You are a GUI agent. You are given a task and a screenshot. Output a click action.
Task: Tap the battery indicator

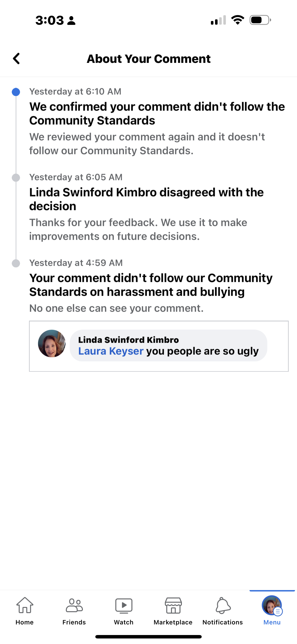pyautogui.click(x=260, y=20)
